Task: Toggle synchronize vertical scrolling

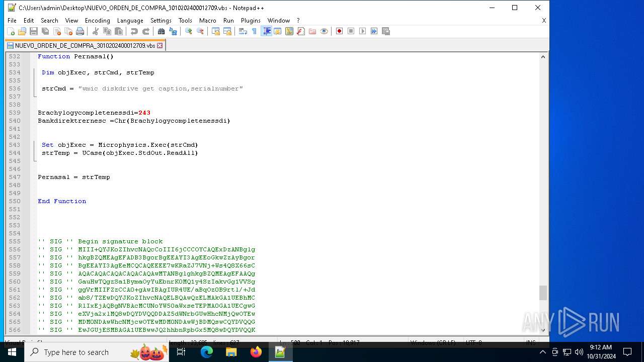Action: coord(216,31)
